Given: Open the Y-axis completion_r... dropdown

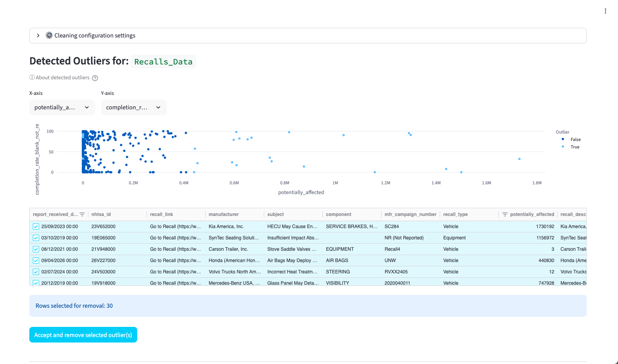Looking at the screenshot, I should tap(134, 107).
